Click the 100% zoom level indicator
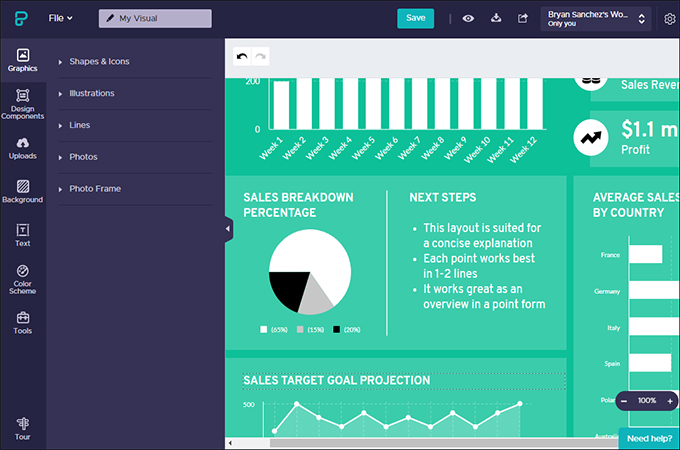 (x=647, y=401)
